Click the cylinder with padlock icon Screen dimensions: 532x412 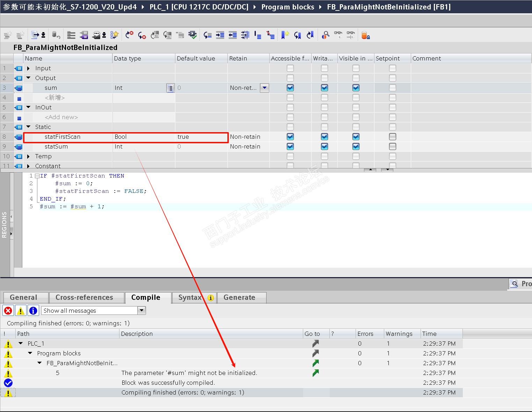[x=365, y=35]
